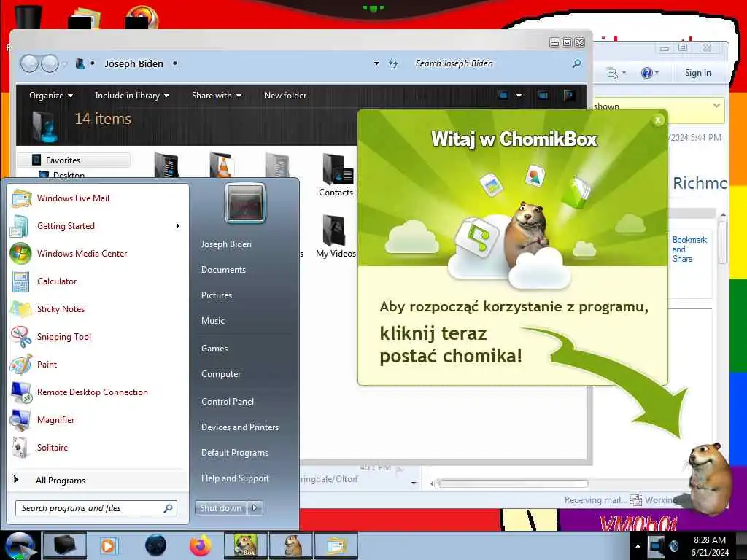Open the media player taskbar icon
The width and height of the screenshot is (747, 560).
109,545
